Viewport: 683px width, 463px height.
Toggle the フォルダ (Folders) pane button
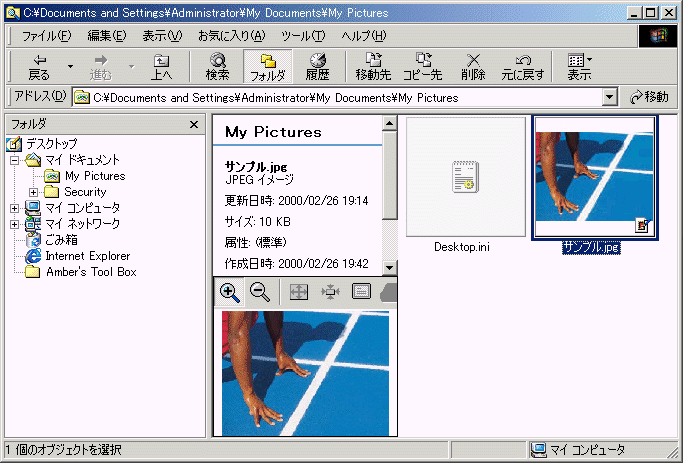coord(267,67)
